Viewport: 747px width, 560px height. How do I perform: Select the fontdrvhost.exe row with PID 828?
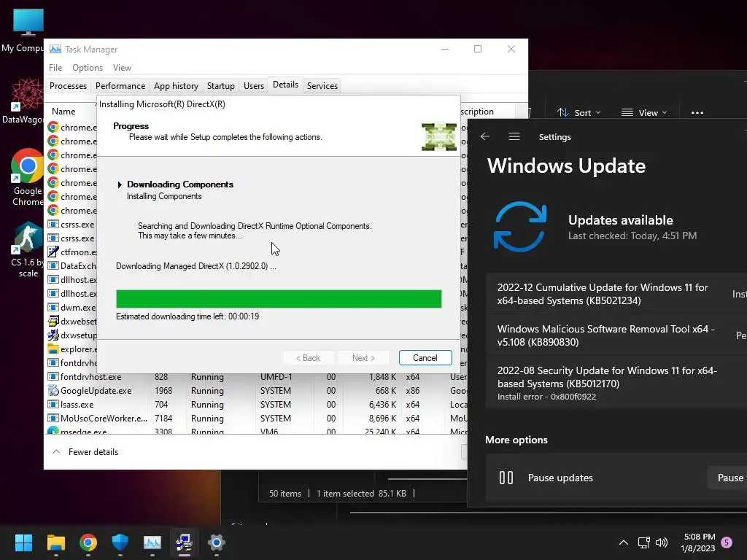(258, 377)
